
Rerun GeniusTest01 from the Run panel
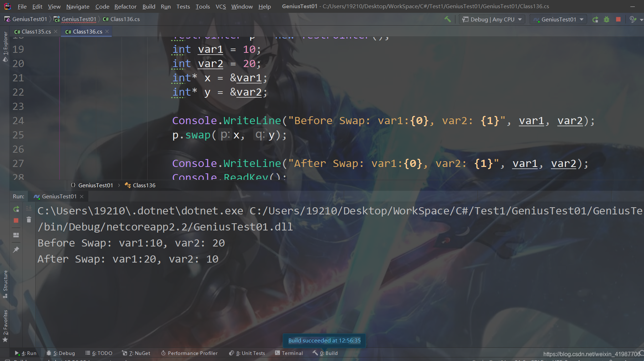pos(16,209)
